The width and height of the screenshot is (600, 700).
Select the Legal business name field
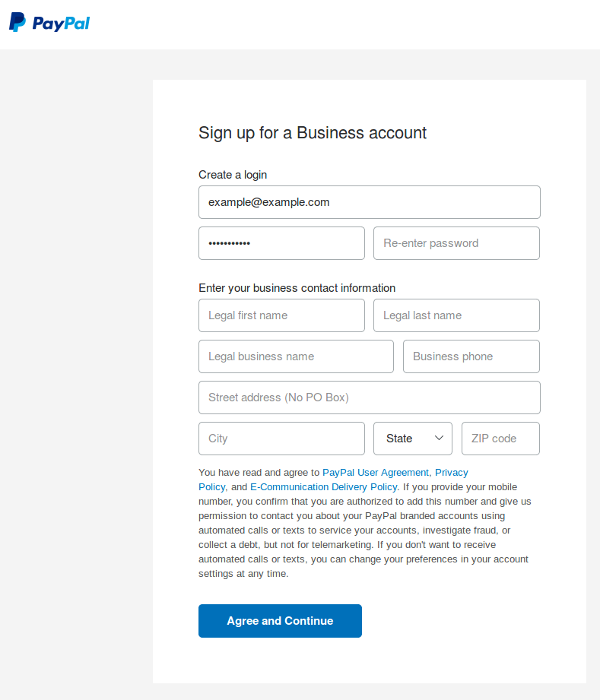[x=296, y=356]
